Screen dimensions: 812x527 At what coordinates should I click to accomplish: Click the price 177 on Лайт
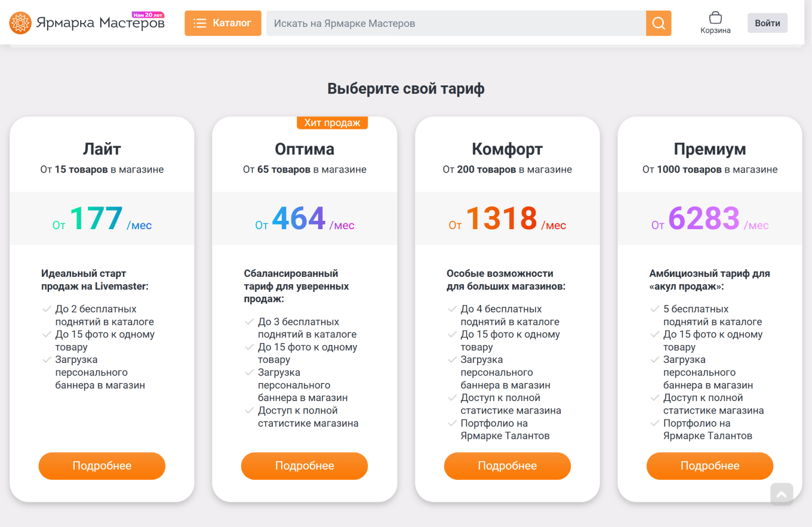click(x=97, y=218)
